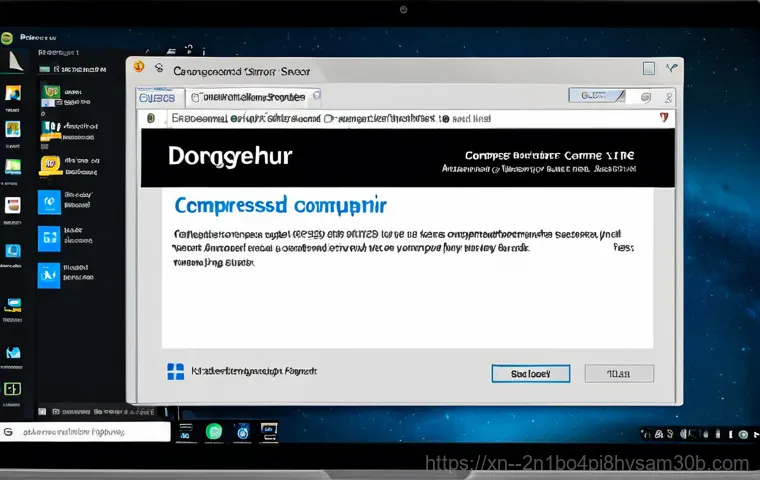Open the first colorful sidebar icon below the triangle
This screenshot has height=480, width=760.
coord(13,93)
